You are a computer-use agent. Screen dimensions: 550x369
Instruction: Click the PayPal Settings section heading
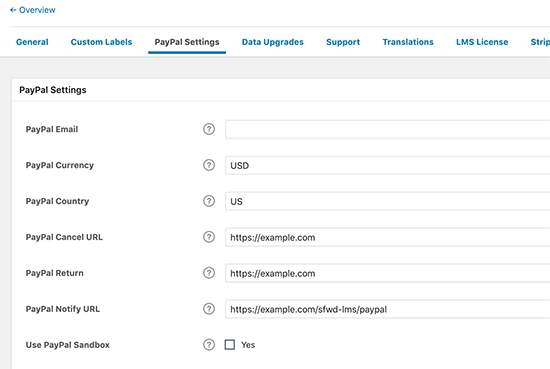[x=53, y=90]
